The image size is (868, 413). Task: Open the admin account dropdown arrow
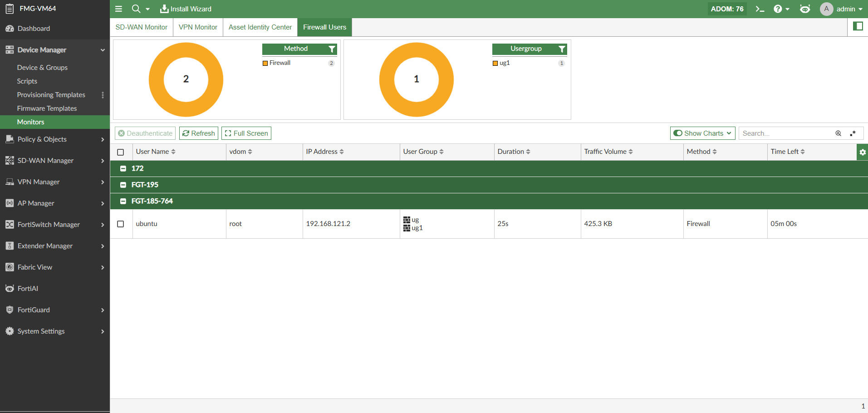pyautogui.click(x=860, y=9)
